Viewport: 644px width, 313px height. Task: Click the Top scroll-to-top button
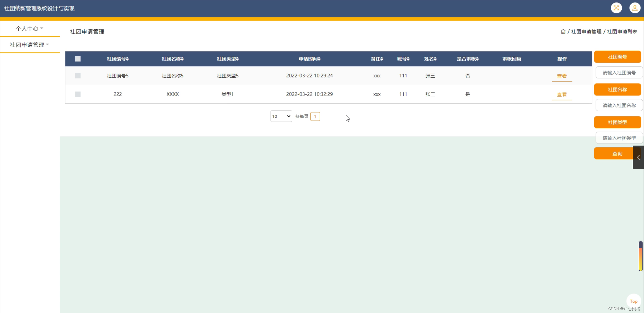point(633,301)
